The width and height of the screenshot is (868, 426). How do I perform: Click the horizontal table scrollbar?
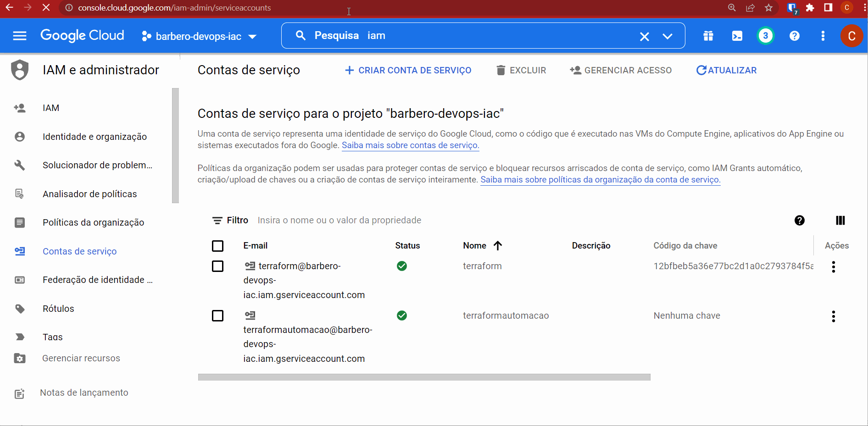(x=424, y=377)
